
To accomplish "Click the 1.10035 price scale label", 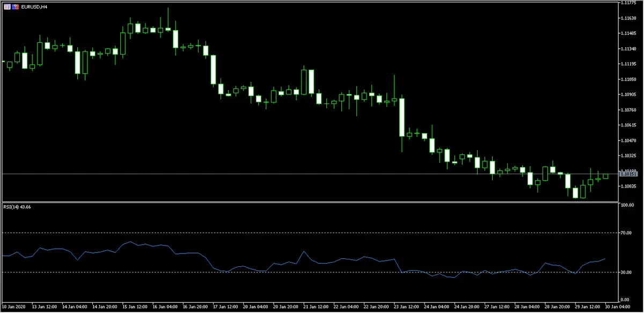I will tap(627, 186).
